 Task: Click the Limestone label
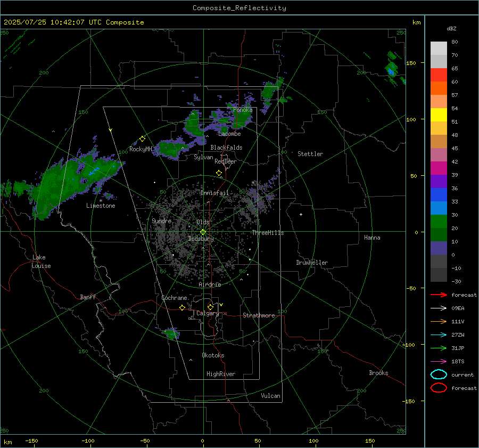(101, 206)
